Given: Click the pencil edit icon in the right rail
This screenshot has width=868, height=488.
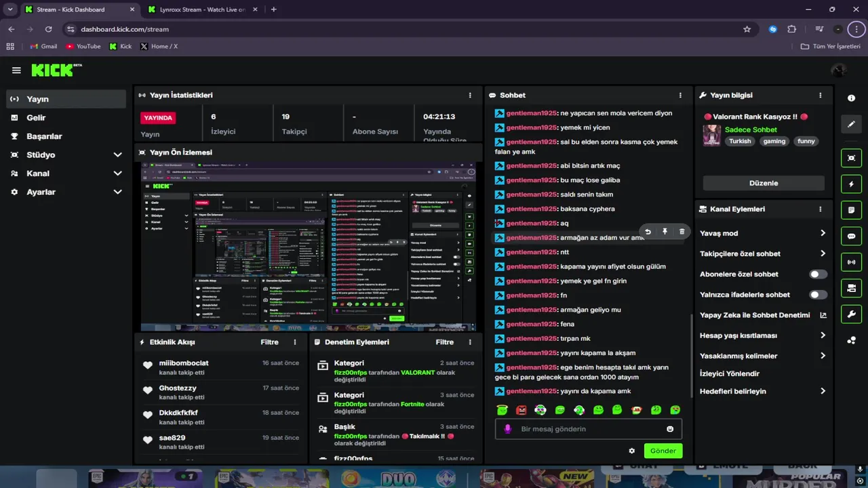Looking at the screenshot, I should coord(851,125).
